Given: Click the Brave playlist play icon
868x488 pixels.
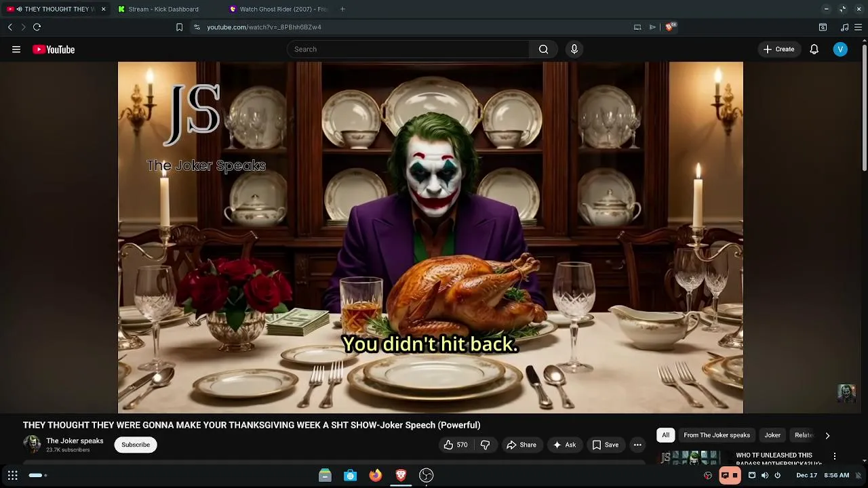Looking at the screenshot, I should tap(652, 27).
